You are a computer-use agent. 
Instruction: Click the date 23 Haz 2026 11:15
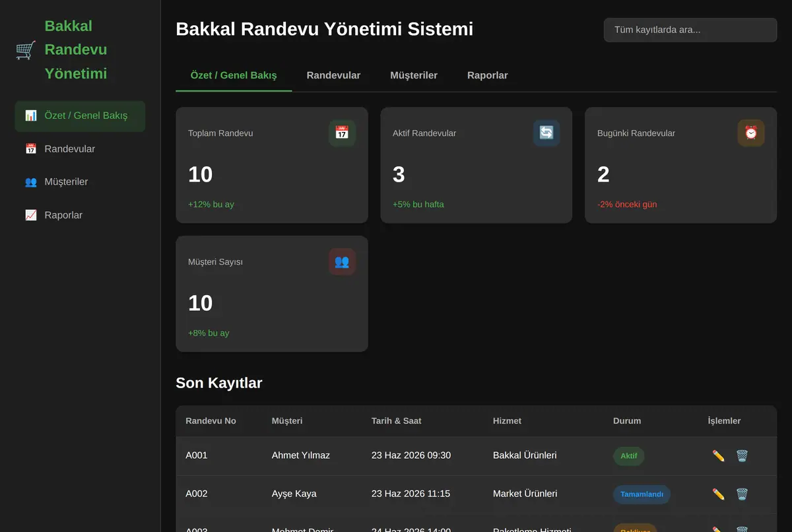click(411, 494)
